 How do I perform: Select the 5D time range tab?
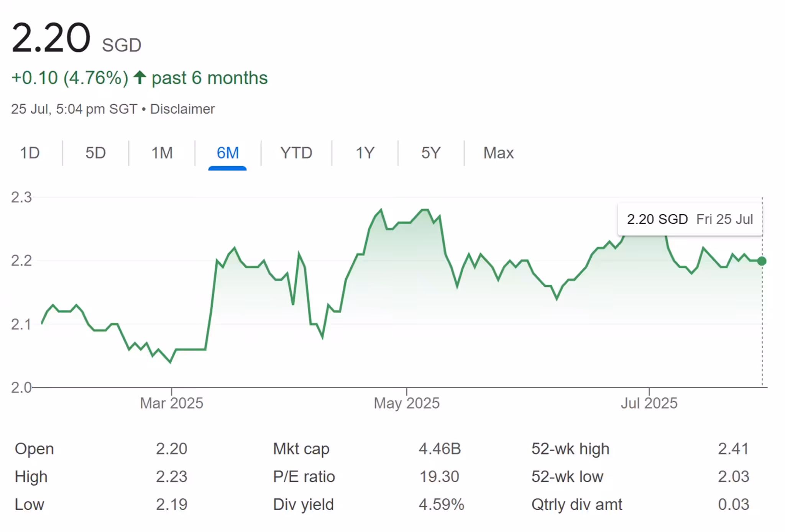[95, 153]
